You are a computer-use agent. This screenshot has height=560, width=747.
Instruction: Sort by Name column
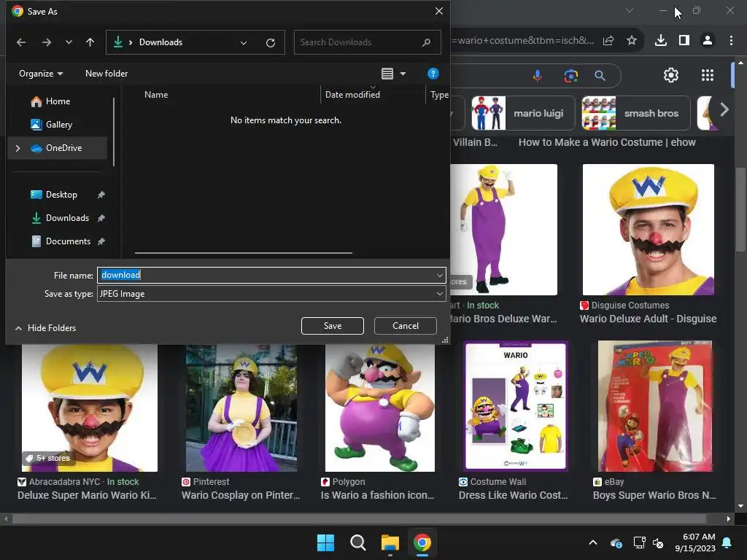pyautogui.click(x=156, y=94)
